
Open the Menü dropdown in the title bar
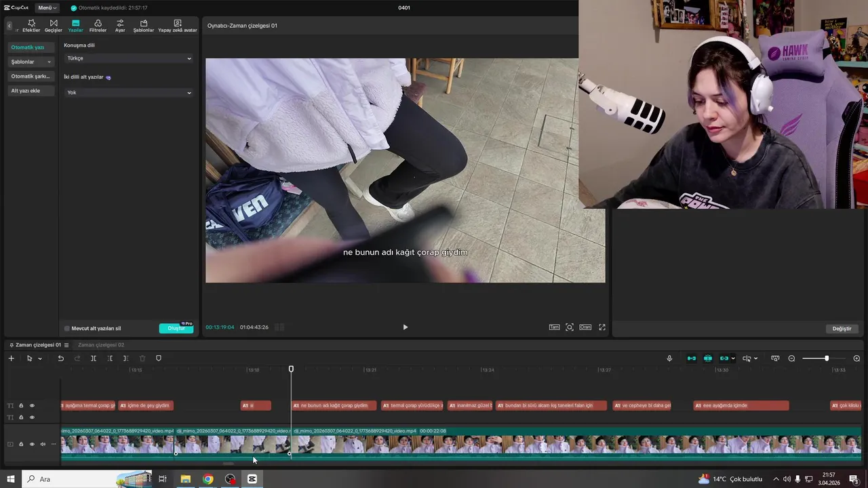[x=47, y=7]
